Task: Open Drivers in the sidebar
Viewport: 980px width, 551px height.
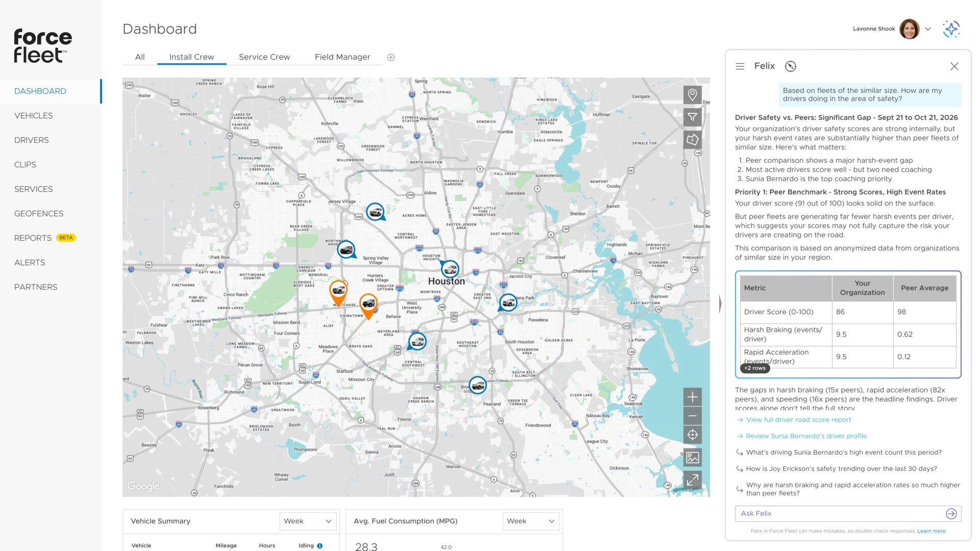Action: [32, 140]
